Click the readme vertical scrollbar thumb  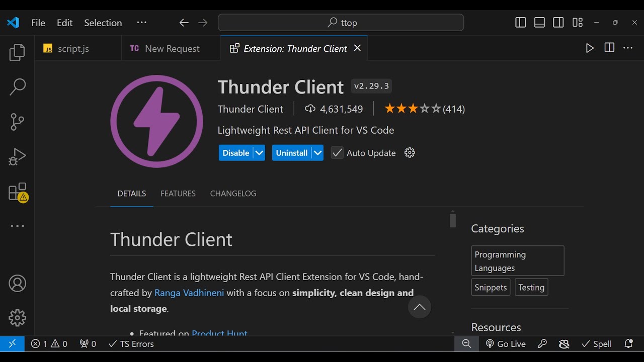tap(453, 220)
